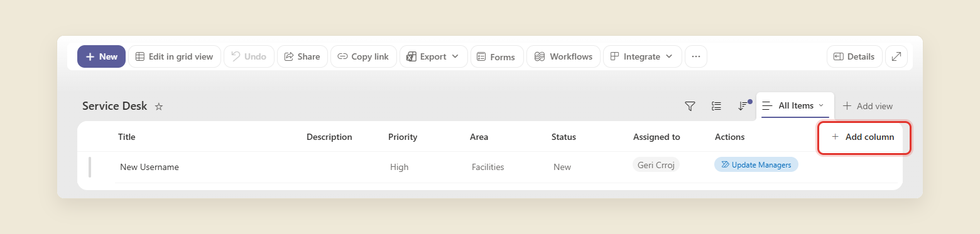980x234 pixels.
Task: Open the group by icon
Action: [x=716, y=106]
